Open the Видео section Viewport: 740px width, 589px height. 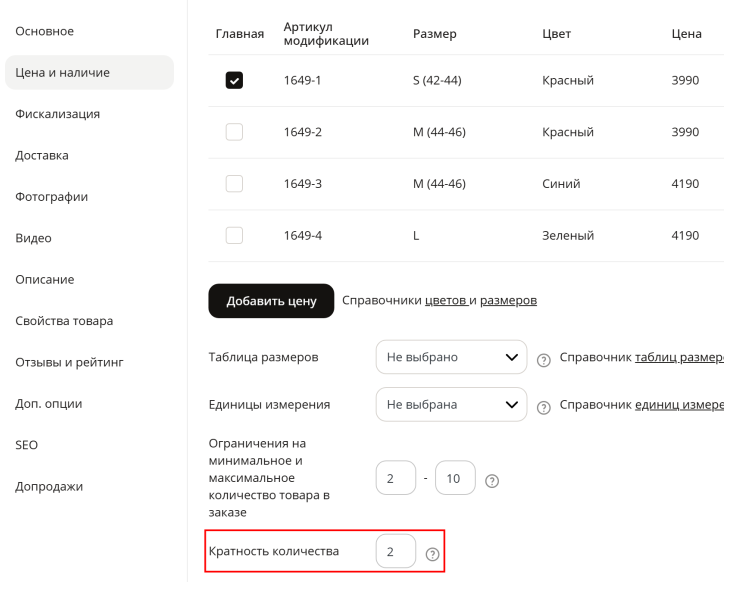(34, 238)
